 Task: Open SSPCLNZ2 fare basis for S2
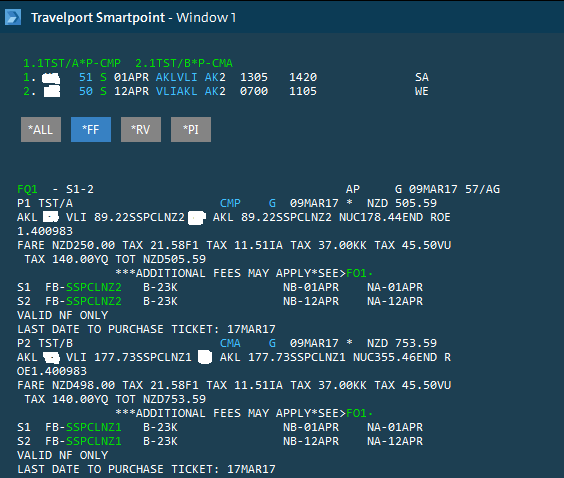[94, 301]
